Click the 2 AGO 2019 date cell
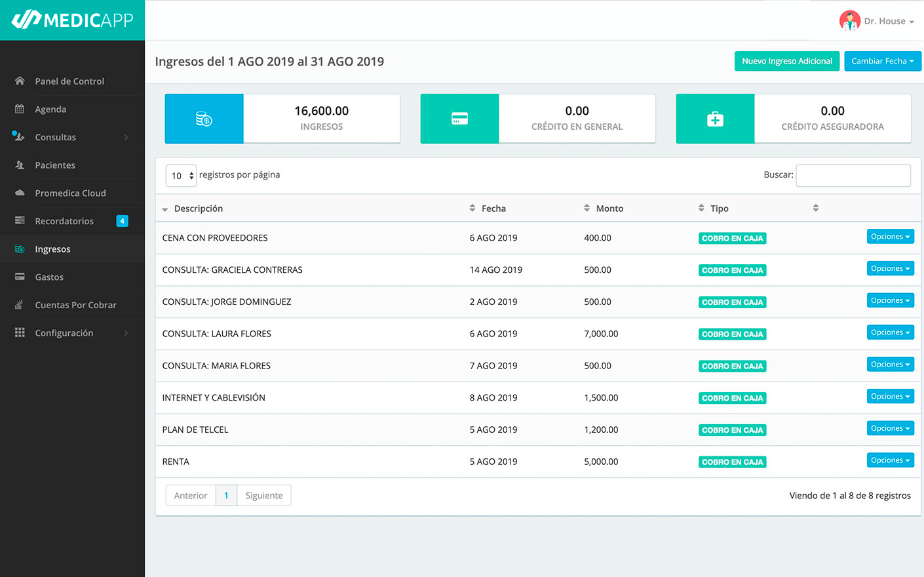Screen dimensions: 924x577 493,302
